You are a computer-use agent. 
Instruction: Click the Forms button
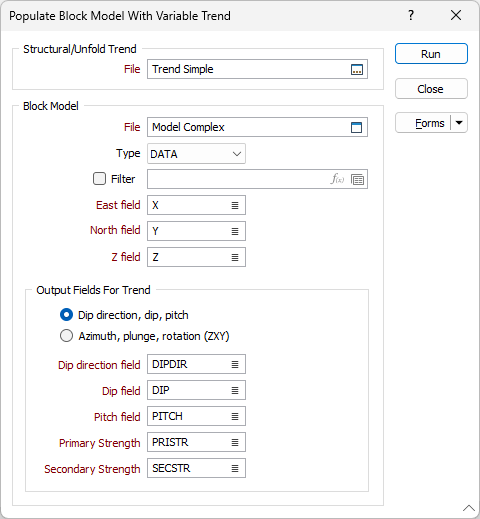[423, 123]
